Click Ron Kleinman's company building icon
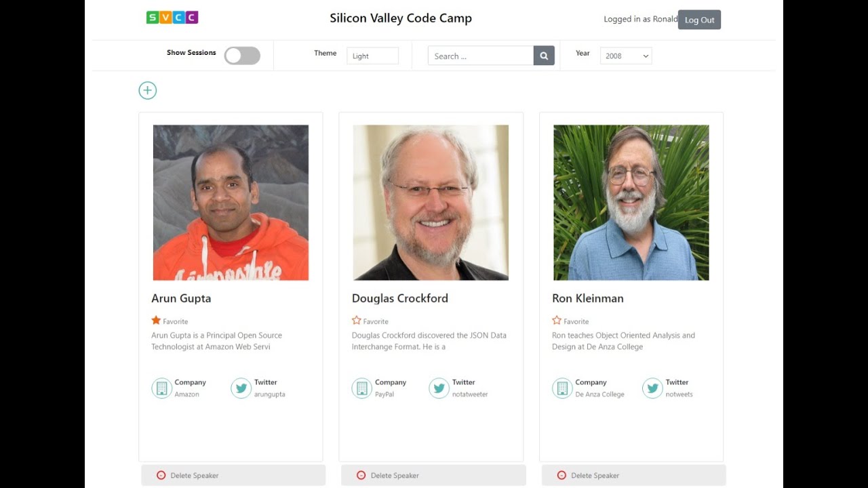This screenshot has height=488, width=868. (562, 388)
